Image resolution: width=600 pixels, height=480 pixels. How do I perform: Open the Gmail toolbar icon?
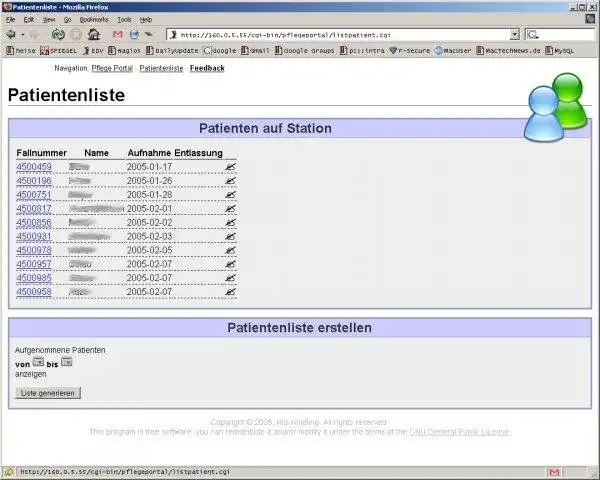(117, 34)
